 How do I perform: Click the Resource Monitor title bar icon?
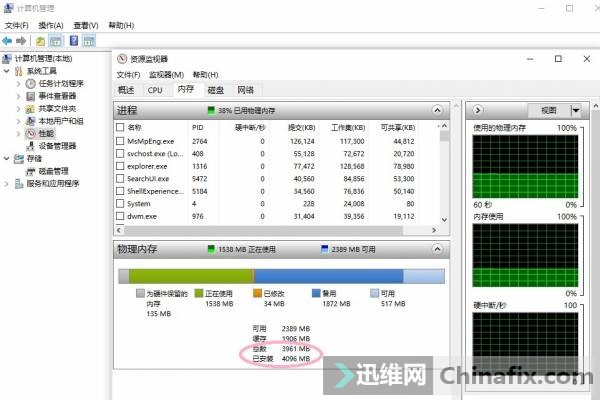click(122, 59)
